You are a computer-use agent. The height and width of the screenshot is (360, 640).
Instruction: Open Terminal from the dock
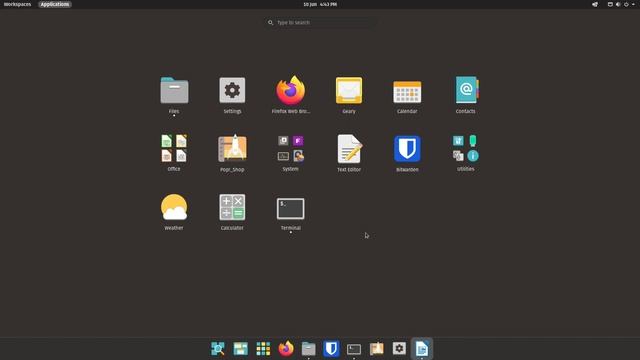point(354,349)
